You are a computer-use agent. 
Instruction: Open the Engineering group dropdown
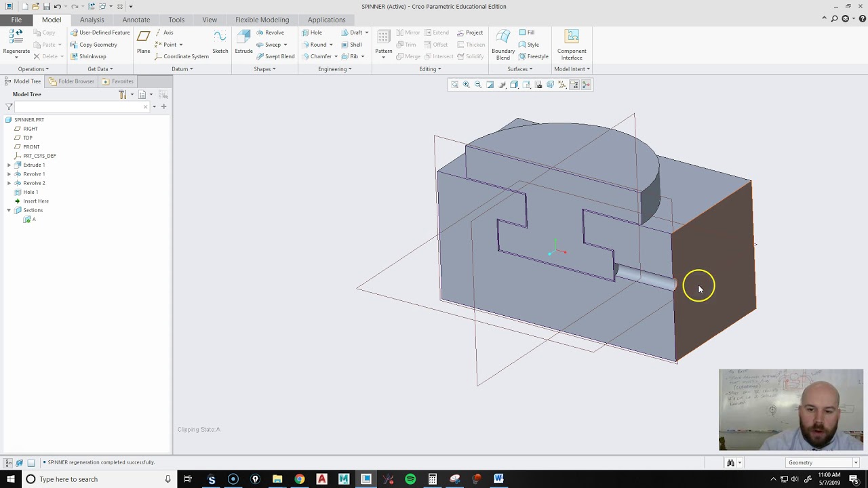(x=334, y=69)
